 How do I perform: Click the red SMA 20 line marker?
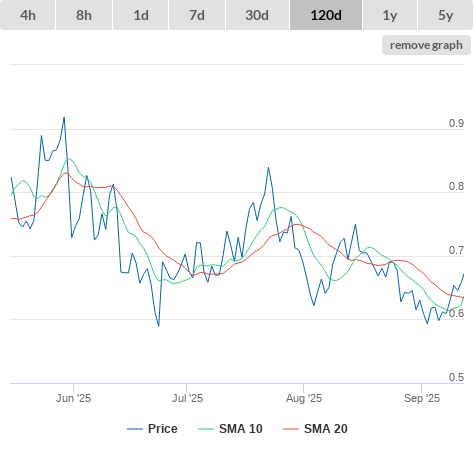tap(291, 429)
